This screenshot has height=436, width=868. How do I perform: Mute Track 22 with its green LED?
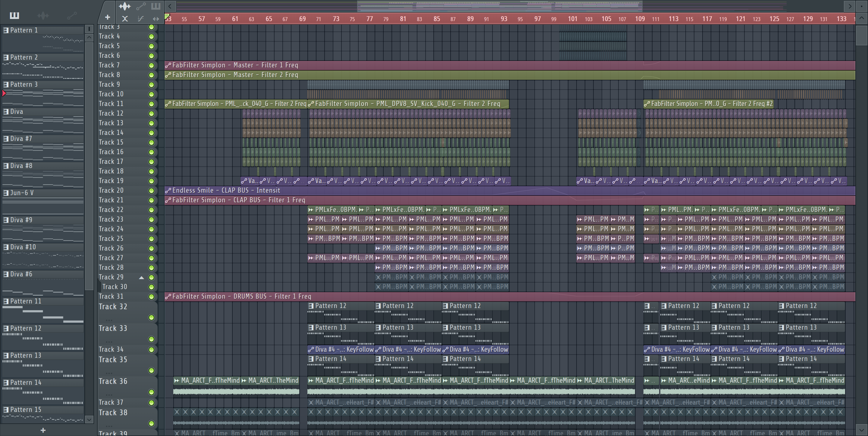(152, 210)
